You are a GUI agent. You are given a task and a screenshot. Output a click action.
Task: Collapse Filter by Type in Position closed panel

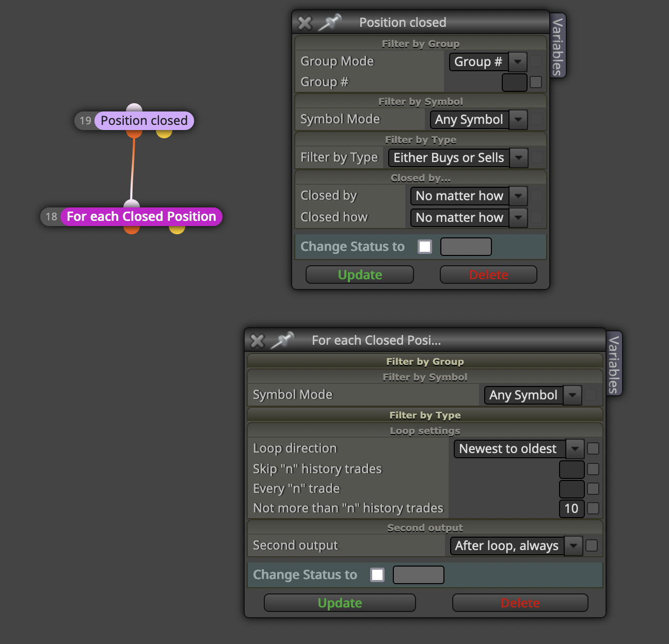[421, 139]
